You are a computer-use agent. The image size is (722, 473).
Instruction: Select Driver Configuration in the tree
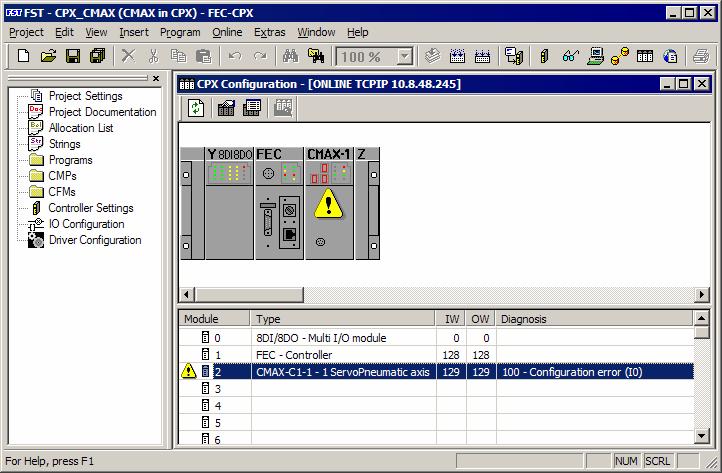click(95, 240)
